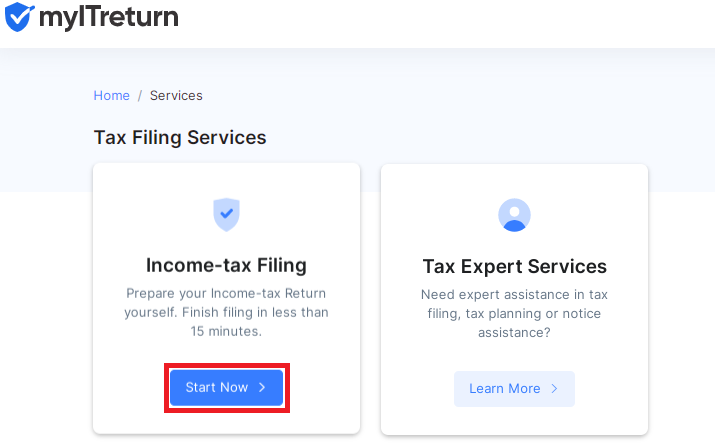Click the myITreturn shield checkmark logo icon

[x=19, y=16]
